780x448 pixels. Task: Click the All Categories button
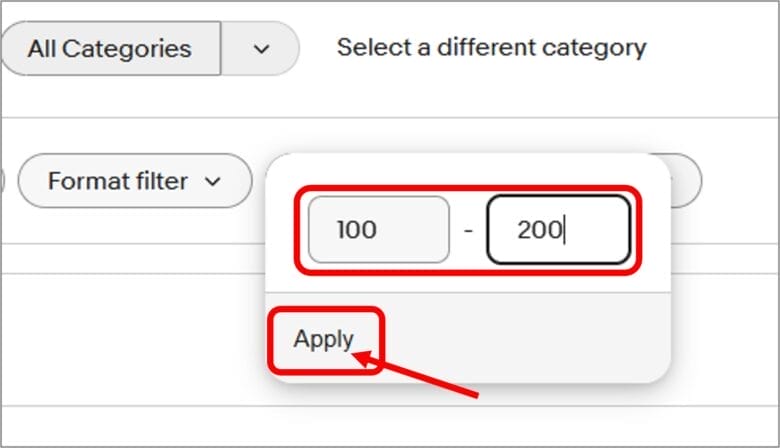110,48
